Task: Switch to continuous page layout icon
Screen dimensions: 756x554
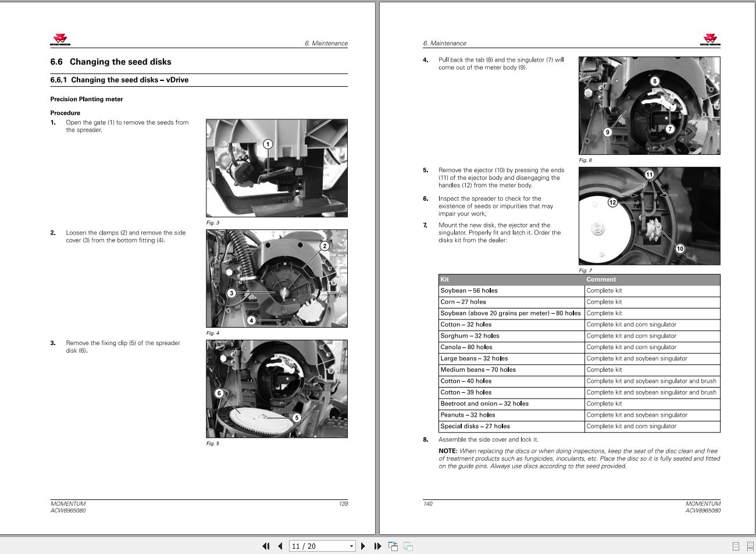Action: point(750,546)
